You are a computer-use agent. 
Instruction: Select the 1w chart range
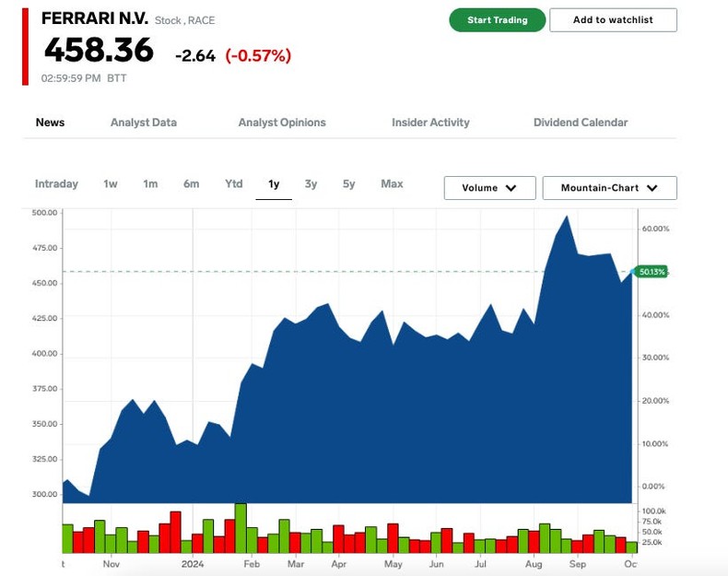click(111, 184)
